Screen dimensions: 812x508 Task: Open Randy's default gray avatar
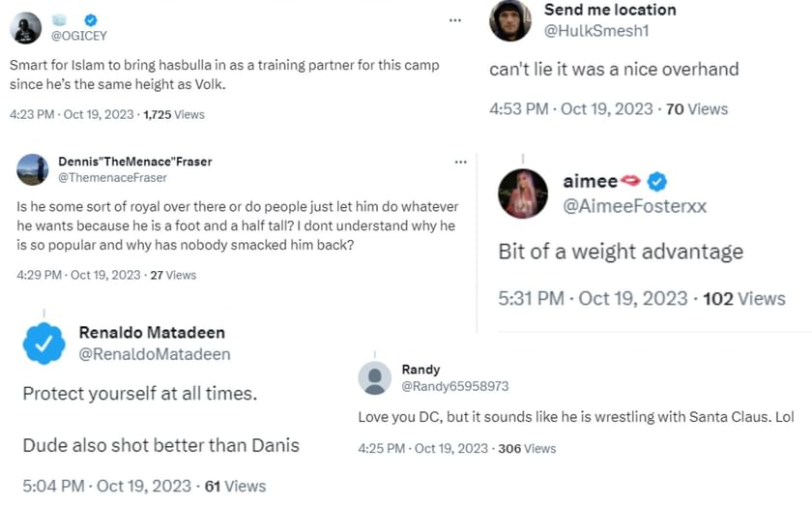click(375, 377)
